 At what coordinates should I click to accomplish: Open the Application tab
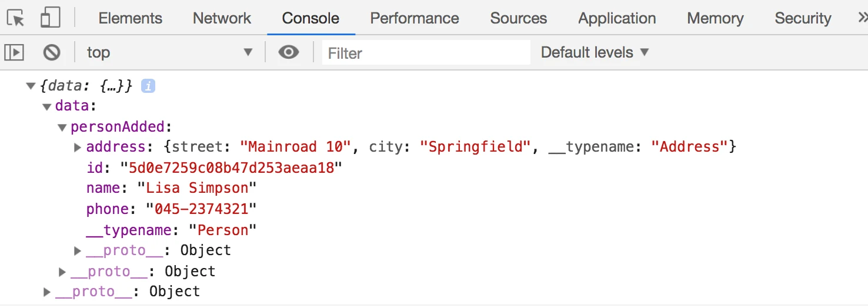(617, 18)
